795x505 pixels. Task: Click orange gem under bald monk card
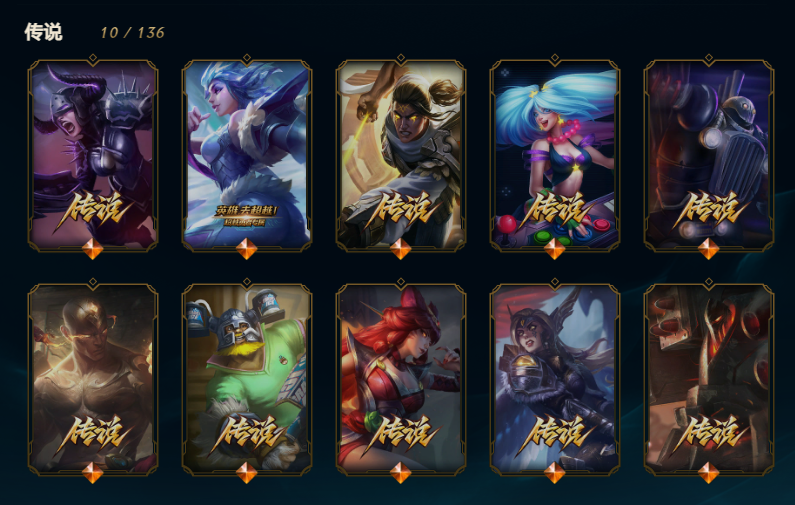93,473
